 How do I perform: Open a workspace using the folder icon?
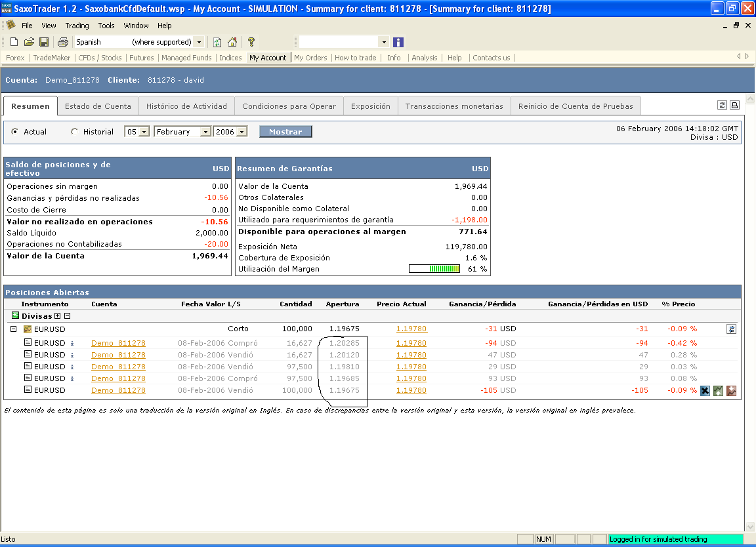pyautogui.click(x=29, y=42)
